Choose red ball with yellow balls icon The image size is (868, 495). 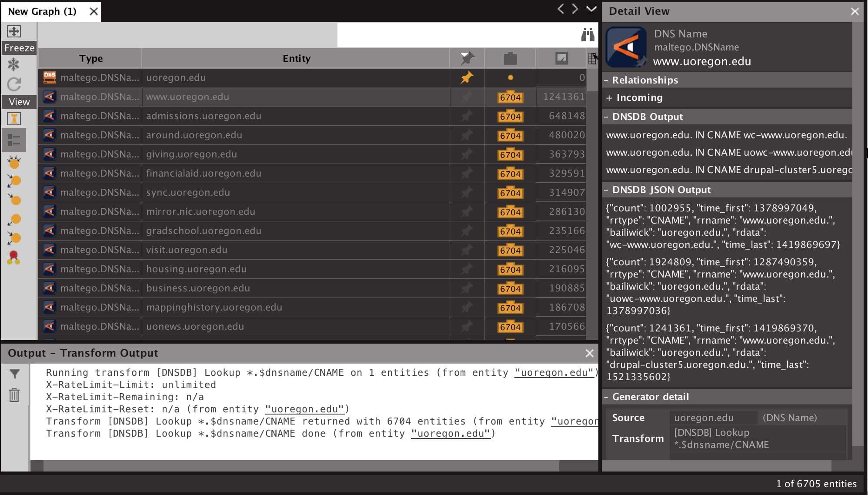click(13, 258)
